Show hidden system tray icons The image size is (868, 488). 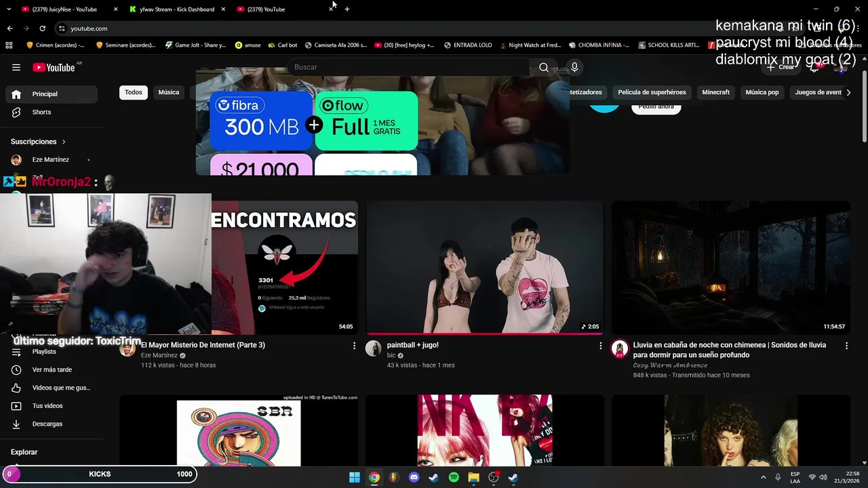(764, 477)
